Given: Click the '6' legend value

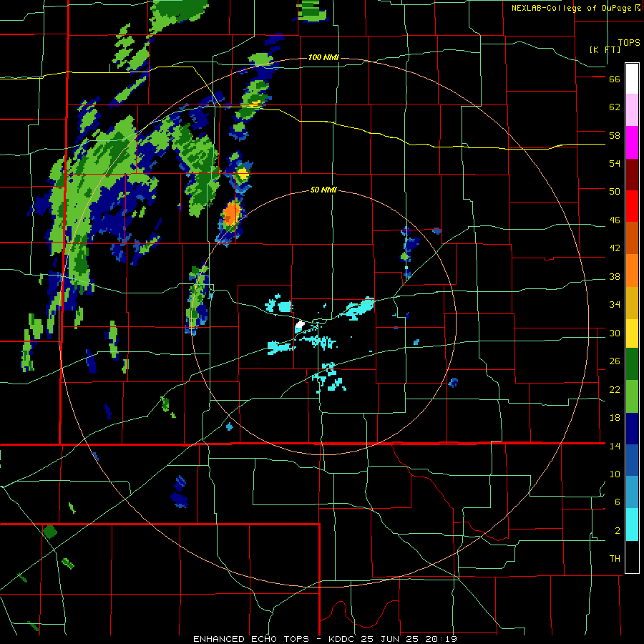Looking at the screenshot, I should pos(618,502).
